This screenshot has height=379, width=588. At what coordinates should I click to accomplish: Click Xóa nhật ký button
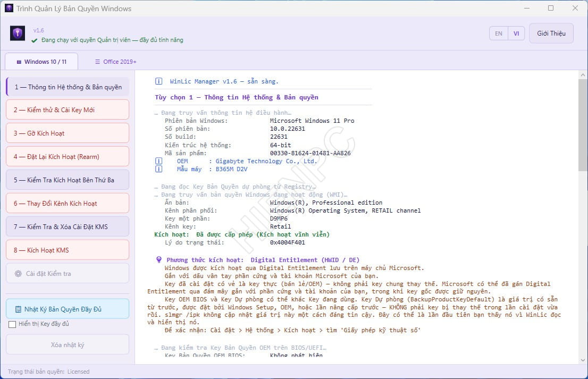point(68,344)
